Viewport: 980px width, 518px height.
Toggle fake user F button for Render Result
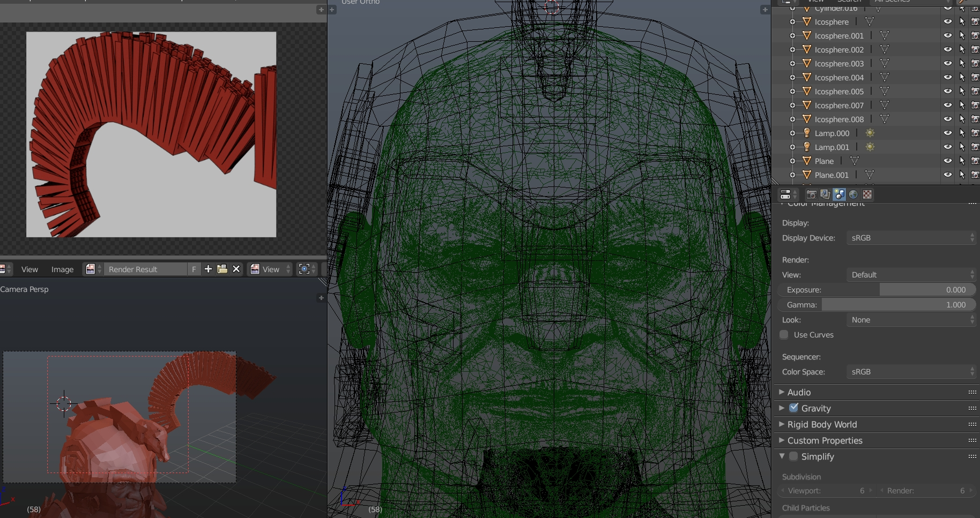coord(194,269)
